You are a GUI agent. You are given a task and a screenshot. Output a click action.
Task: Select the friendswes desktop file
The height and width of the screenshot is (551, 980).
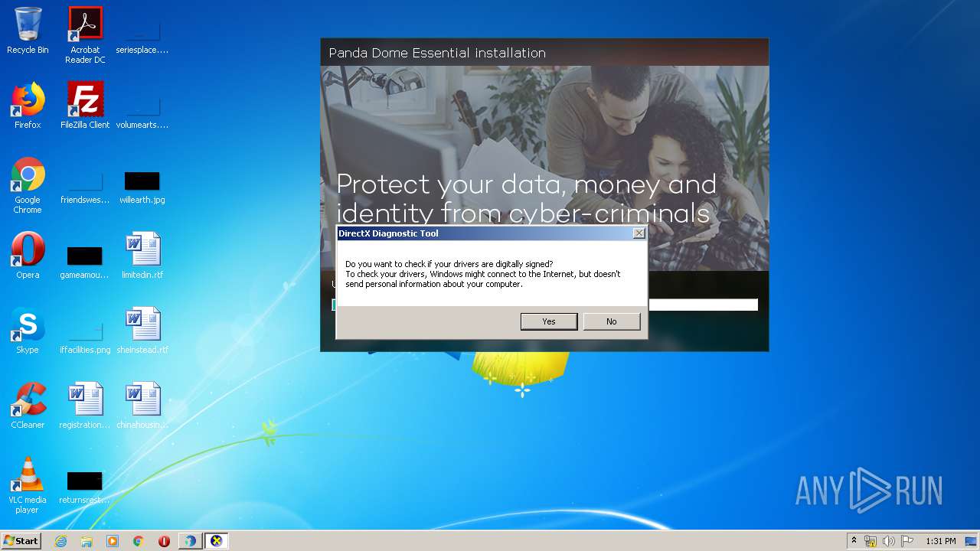pos(85,187)
